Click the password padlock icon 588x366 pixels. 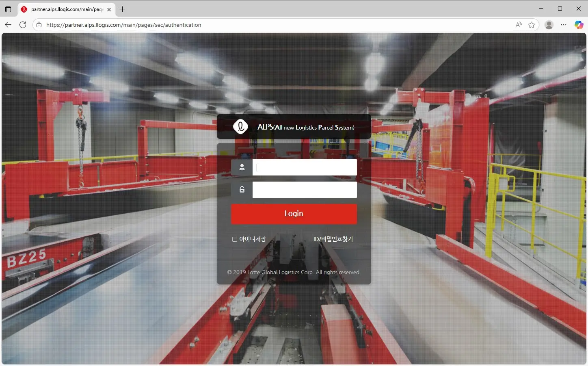242,190
